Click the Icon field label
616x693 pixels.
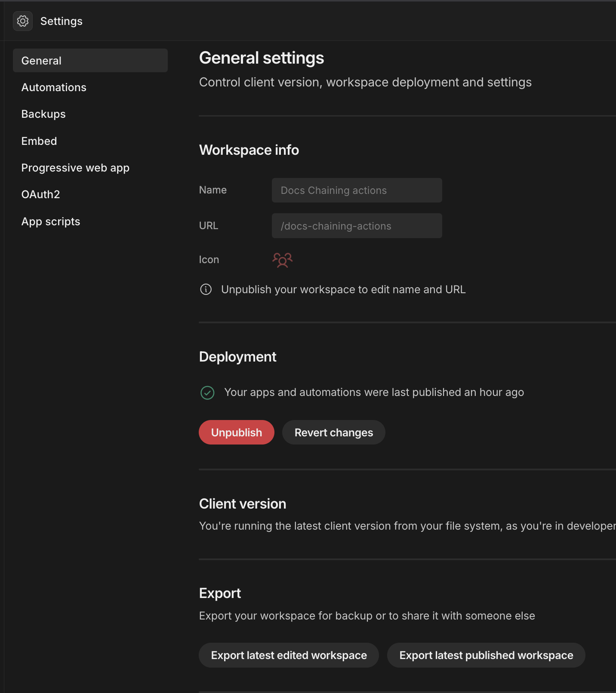[x=209, y=260]
